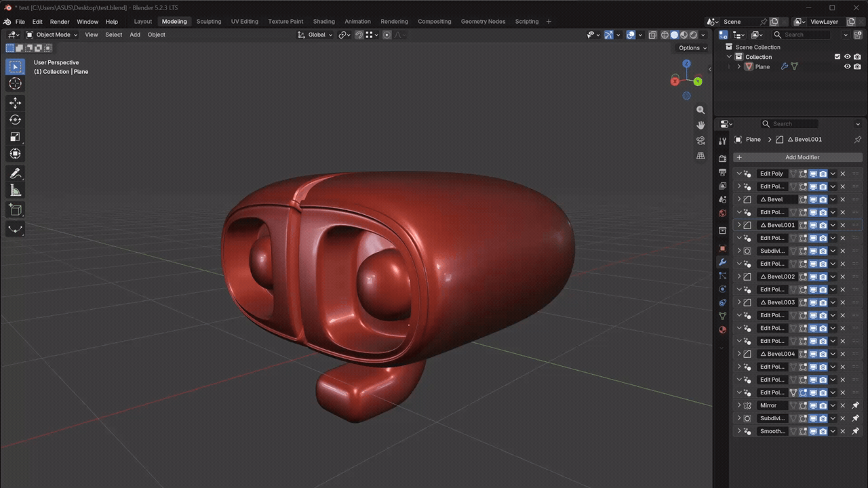Screen dimensions: 868x488
Task: Hide Plane object in the outliner viewport
Action: pos(847,66)
